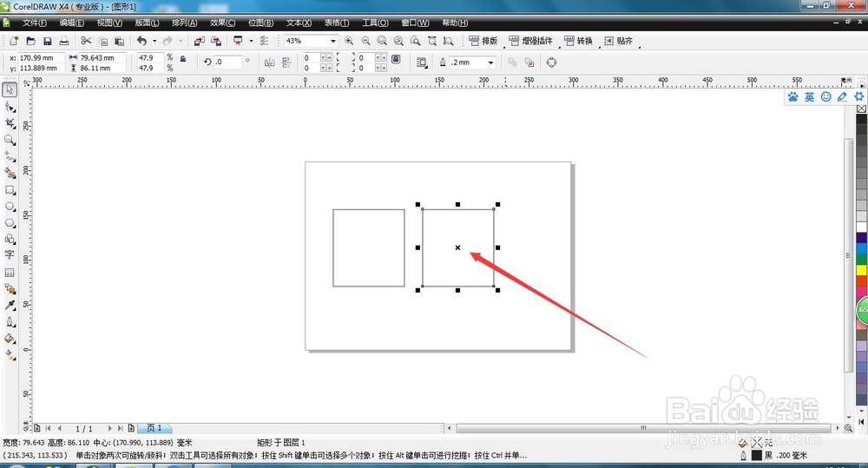Open the 帮助(H) menu

455,23
